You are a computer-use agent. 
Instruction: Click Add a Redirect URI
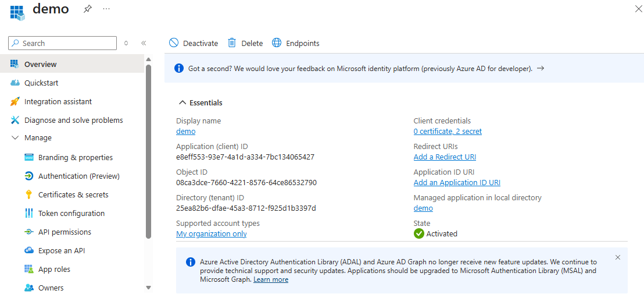(445, 157)
